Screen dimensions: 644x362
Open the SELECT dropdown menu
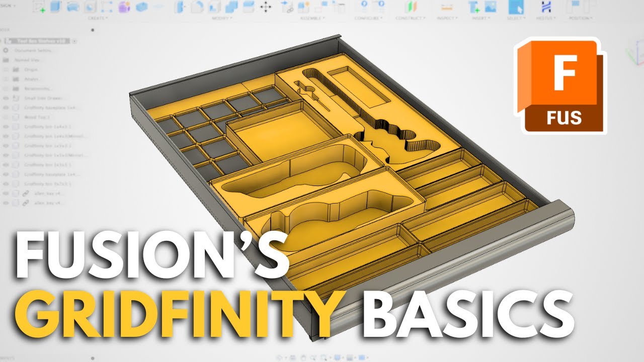pos(516,18)
